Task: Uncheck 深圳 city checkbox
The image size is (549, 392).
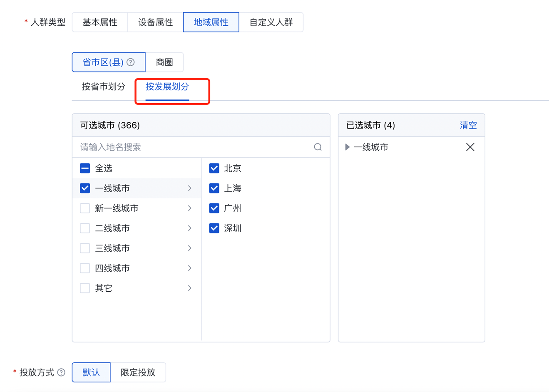Action: [x=214, y=228]
